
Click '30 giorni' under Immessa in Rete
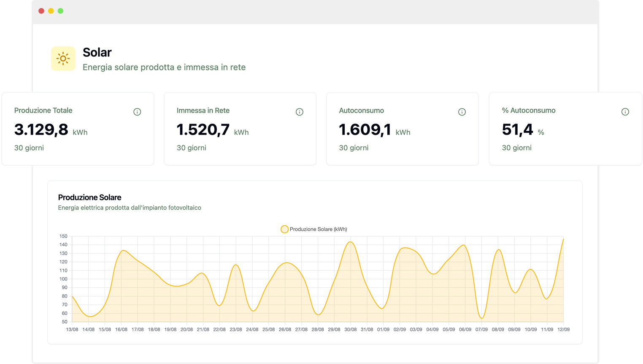point(192,148)
